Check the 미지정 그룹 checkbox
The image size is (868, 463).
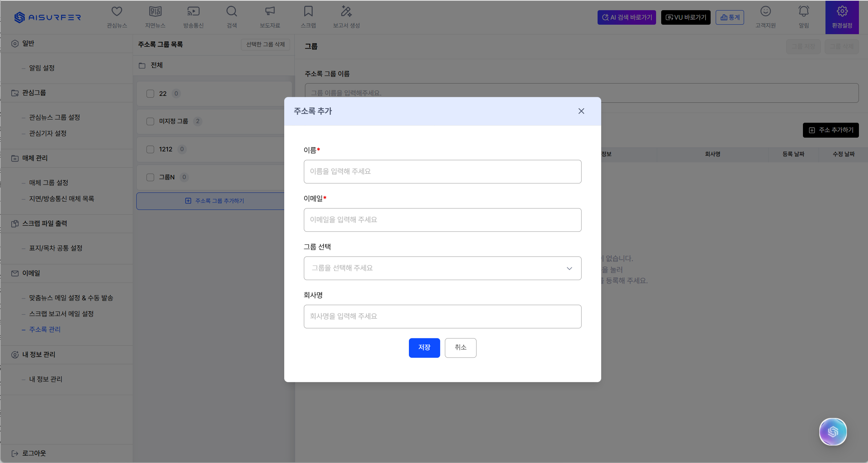coord(150,121)
